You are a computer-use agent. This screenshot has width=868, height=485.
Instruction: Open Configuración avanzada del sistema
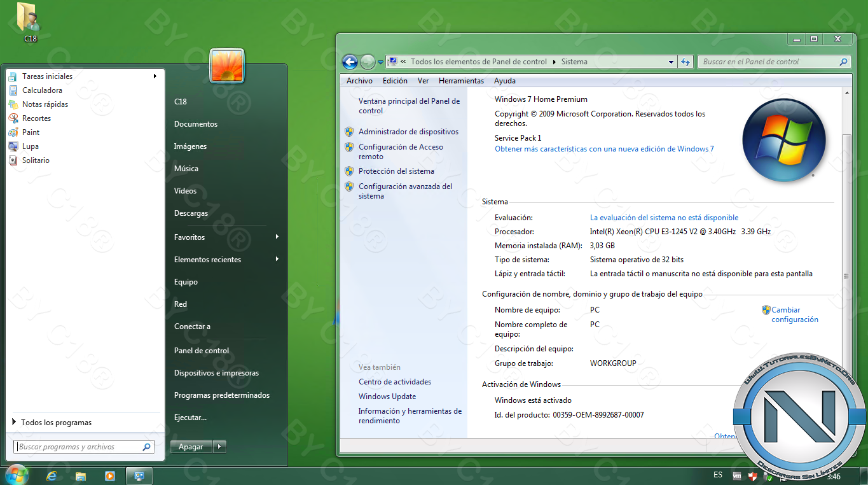405,191
